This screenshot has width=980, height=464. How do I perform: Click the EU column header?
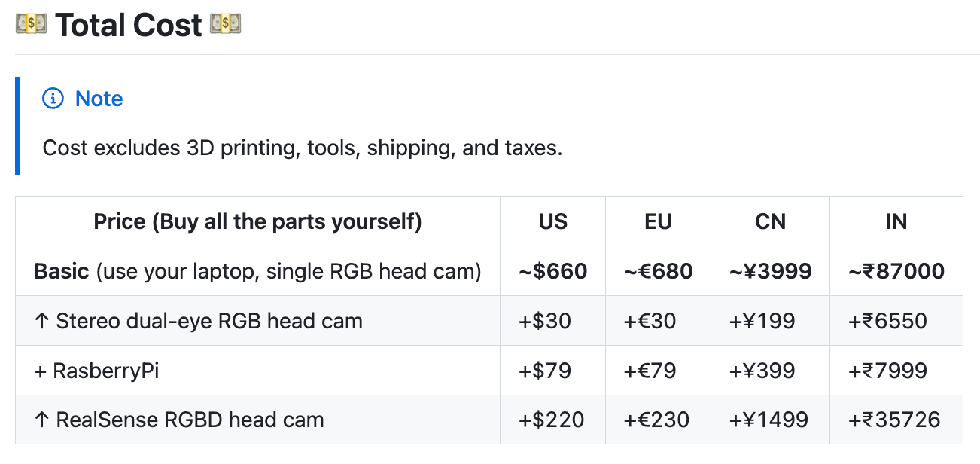(x=658, y=221)
